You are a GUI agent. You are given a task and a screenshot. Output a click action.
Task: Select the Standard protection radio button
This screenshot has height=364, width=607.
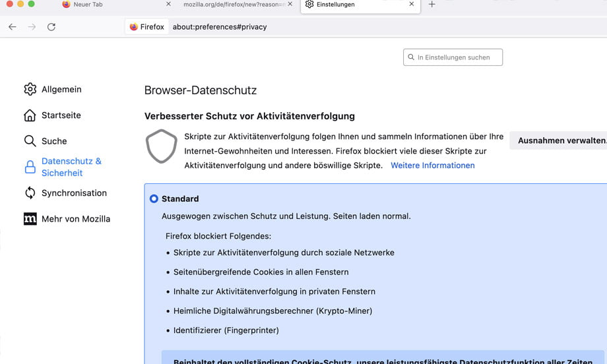154,198
